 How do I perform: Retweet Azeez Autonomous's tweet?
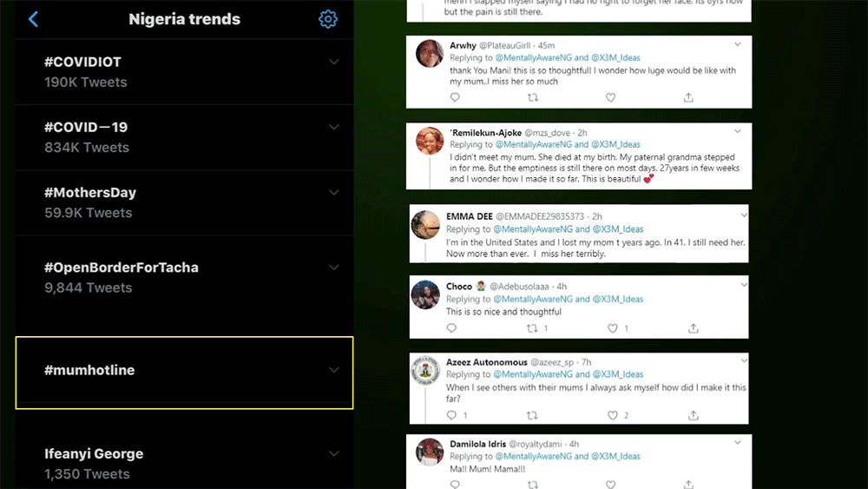click(532, 415)
